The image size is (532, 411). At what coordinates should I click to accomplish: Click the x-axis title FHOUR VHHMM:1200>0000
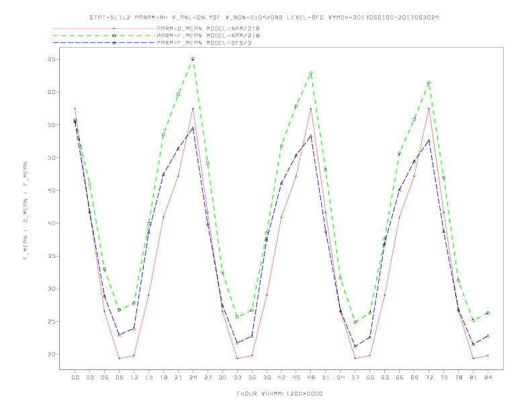click(279, 394)
